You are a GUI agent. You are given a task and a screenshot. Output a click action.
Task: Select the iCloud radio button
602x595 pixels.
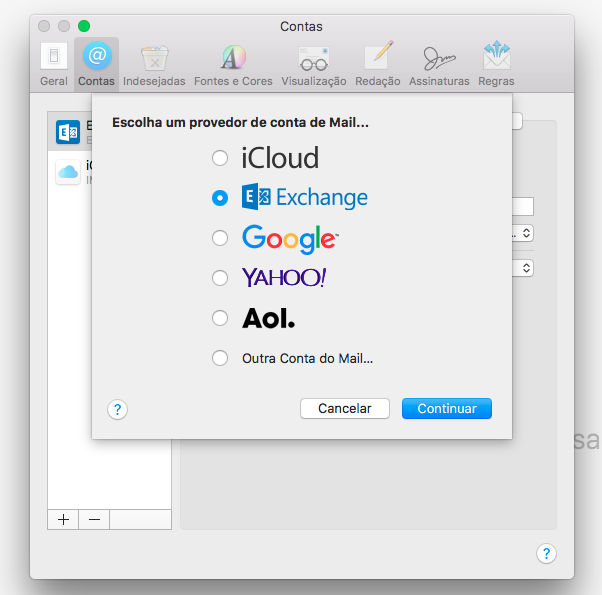[x=220, y=158]
